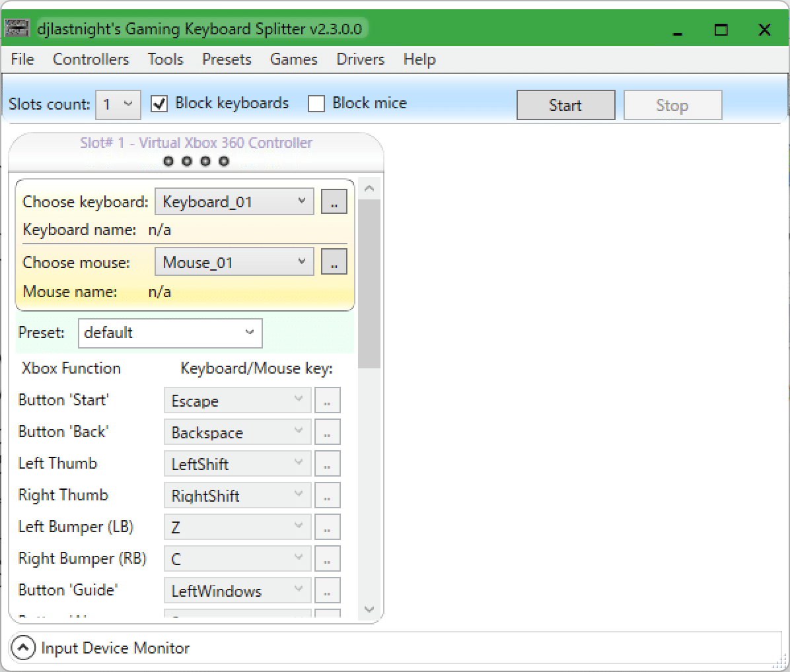Click the '..' button beside Right Bumper C

pyautogui.click(x=328, y=558)
